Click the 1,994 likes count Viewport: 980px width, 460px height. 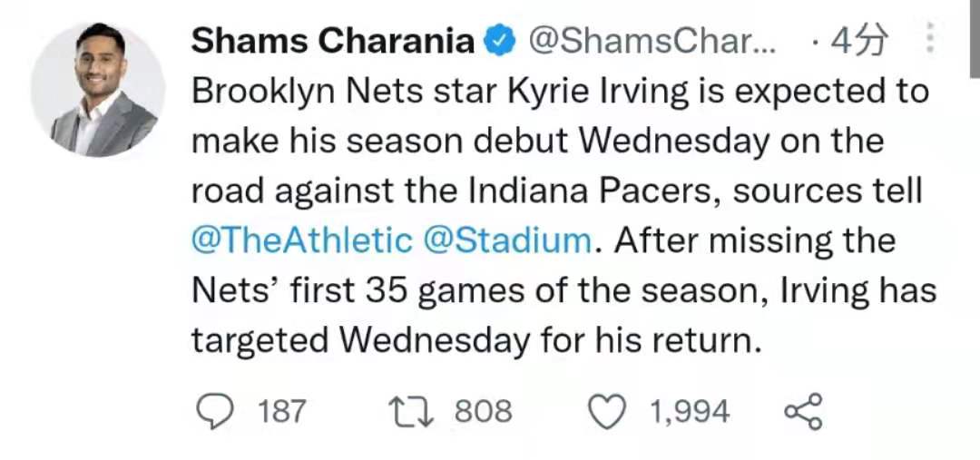pyautogui.click(x=689, y=412)
